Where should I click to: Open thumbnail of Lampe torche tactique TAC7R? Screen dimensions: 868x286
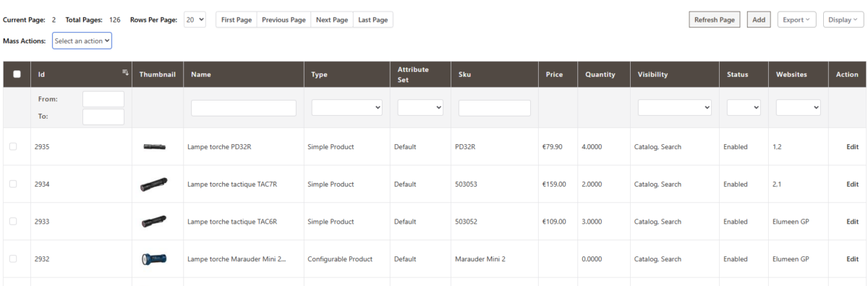pos(153,185)
